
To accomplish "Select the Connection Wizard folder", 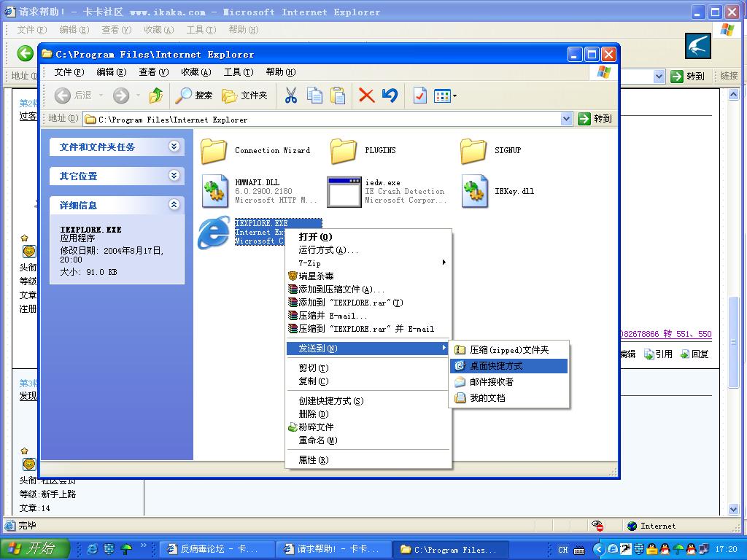I will (214, 150).
